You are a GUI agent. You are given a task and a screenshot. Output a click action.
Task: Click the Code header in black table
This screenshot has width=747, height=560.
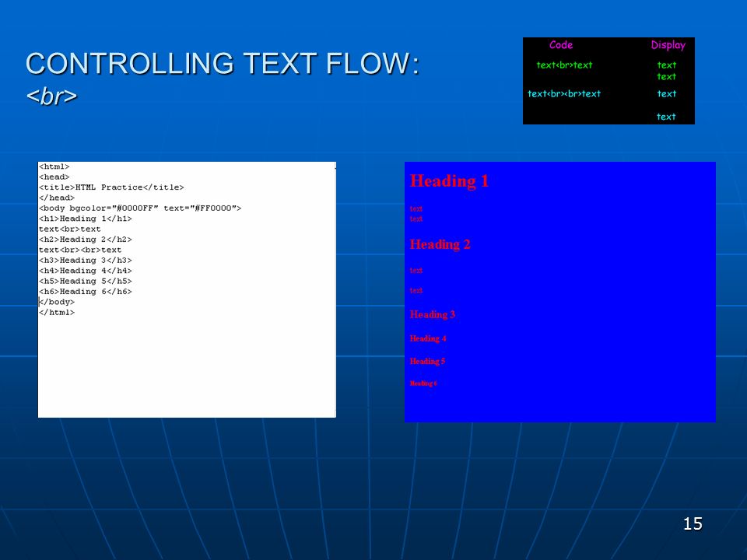(x=561, y=45)
